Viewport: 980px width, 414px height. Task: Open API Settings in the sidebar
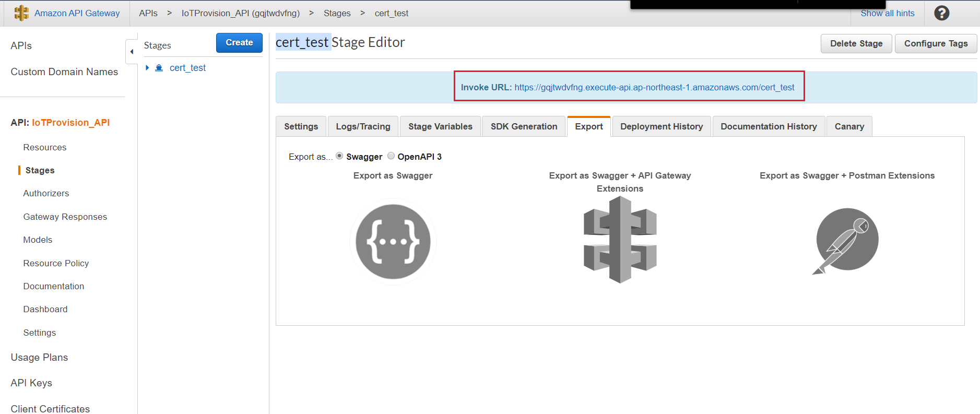click(x=40, y=333)
